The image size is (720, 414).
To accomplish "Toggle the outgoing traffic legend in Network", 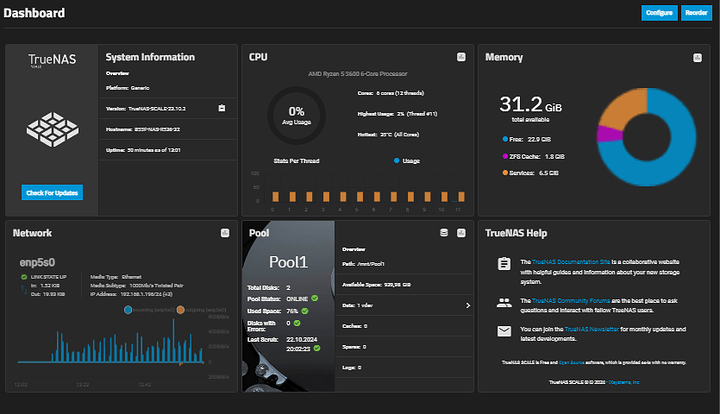I will coord(180,310).
